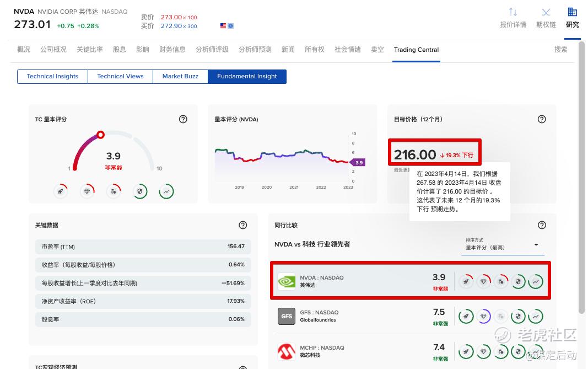This screenshot has width=588, height=369.
Task: Click the NVIDIA logo in the peer list
Action: click(x=287, y=281)
